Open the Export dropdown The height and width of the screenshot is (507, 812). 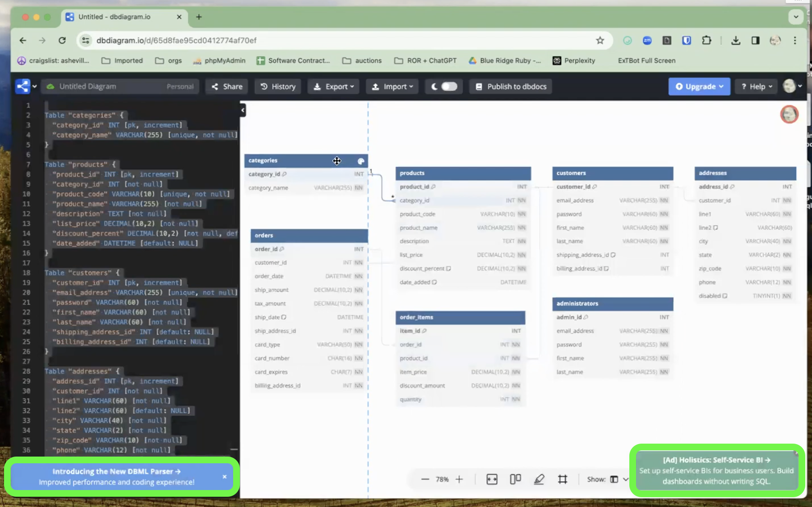coord(334,87)
